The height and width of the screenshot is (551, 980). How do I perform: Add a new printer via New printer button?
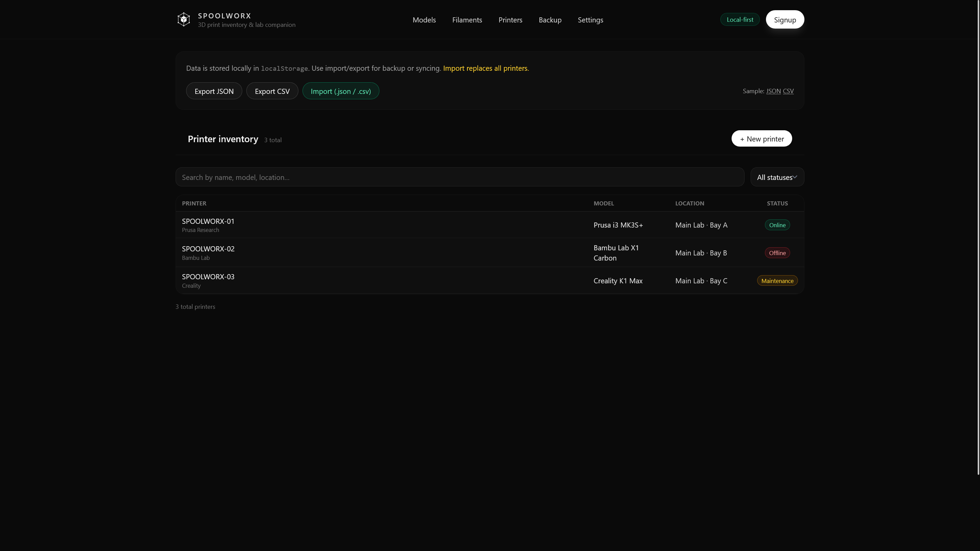pos(761,138)
